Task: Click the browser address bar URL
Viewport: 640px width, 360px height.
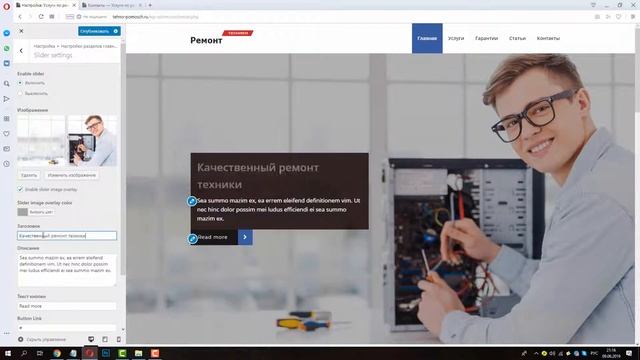Action: pyautogui.click(x=155, y=17)
